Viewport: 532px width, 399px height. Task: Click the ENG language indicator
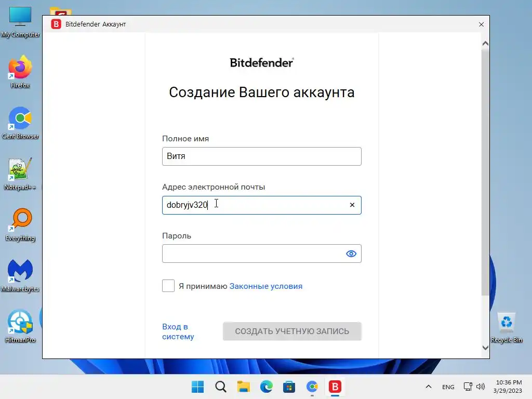448,387
